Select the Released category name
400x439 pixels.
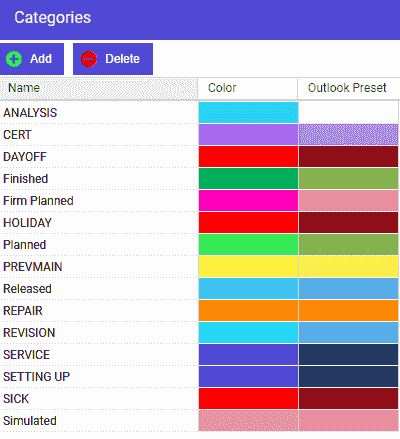27,289
